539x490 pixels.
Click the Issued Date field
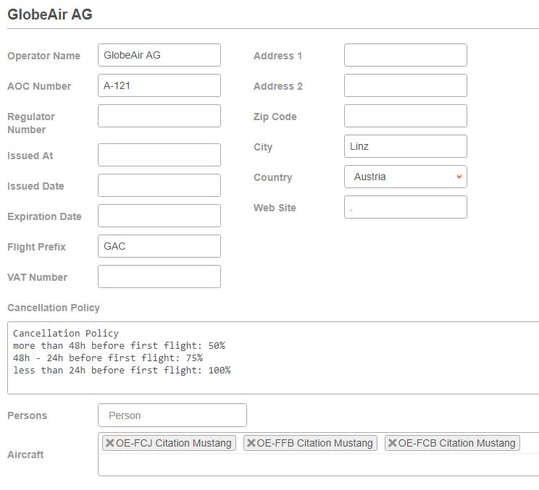pyautogui.click(x=159, y=185)
